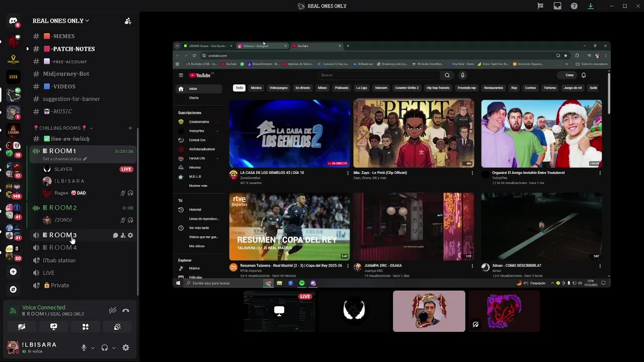Click YouTube voice search microphone icon

tap(462, 75)
